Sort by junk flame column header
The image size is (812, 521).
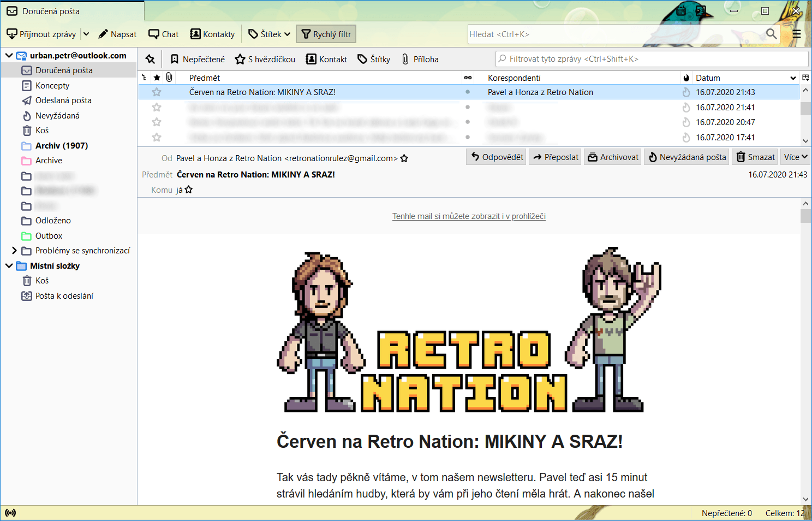click(x=686, y=78)
